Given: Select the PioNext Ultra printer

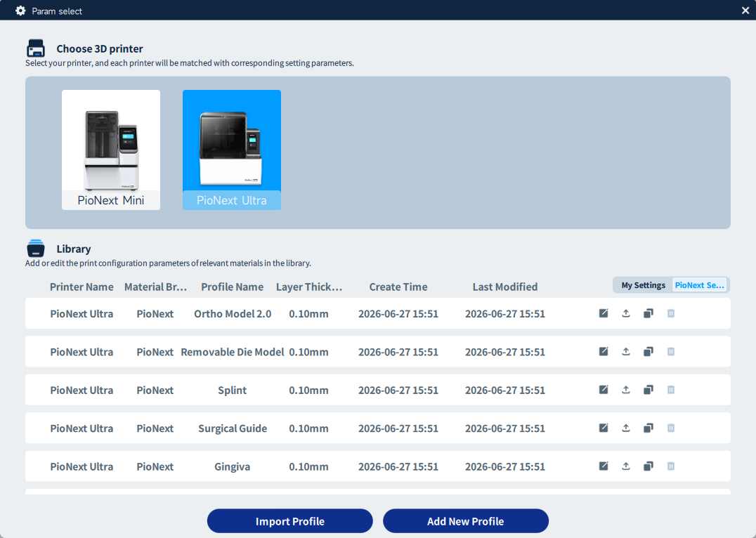Looking at the screenshot, I should (231, 150).
